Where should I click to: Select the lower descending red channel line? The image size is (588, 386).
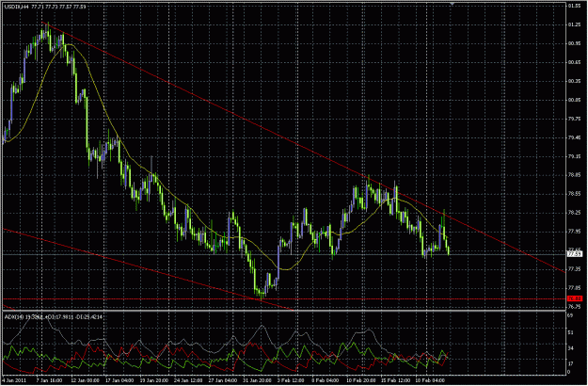click(148, 269)
